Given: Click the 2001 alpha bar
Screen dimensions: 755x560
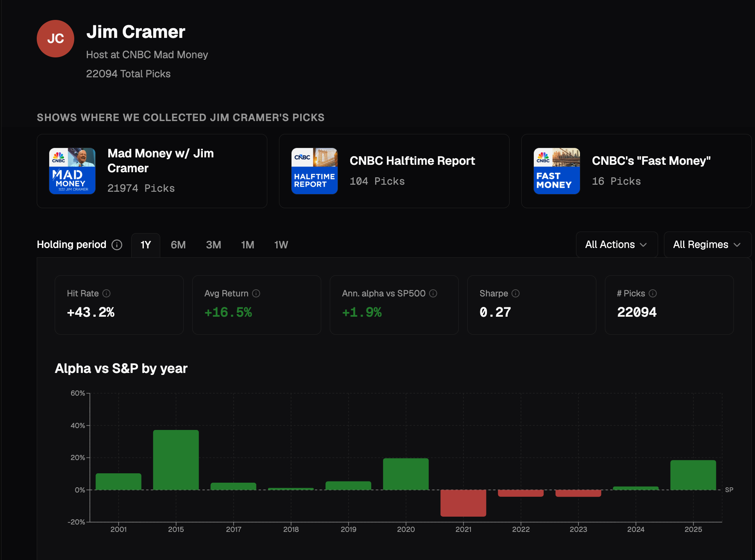Looking at the screenshot, I should click(118, 482).
